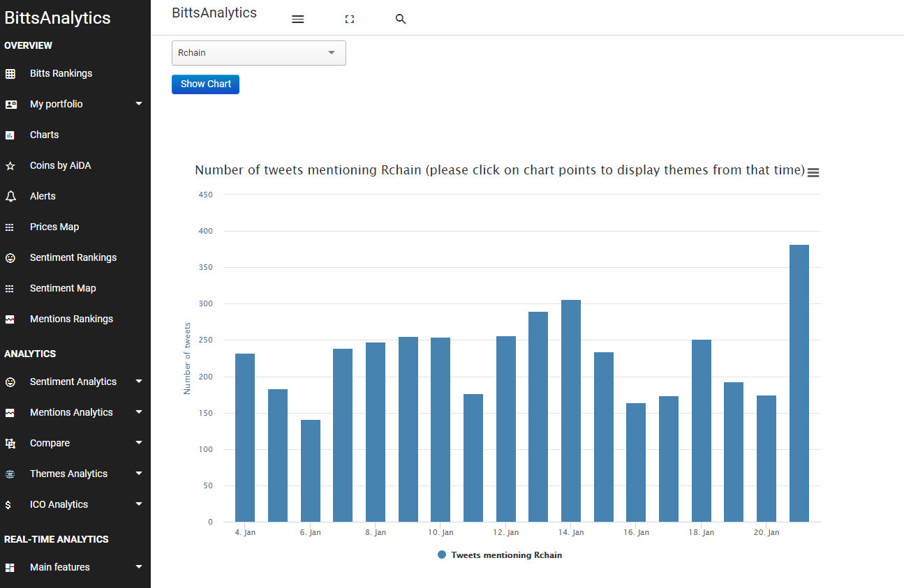Click the bar for 4. Jan

coord(245,437)
